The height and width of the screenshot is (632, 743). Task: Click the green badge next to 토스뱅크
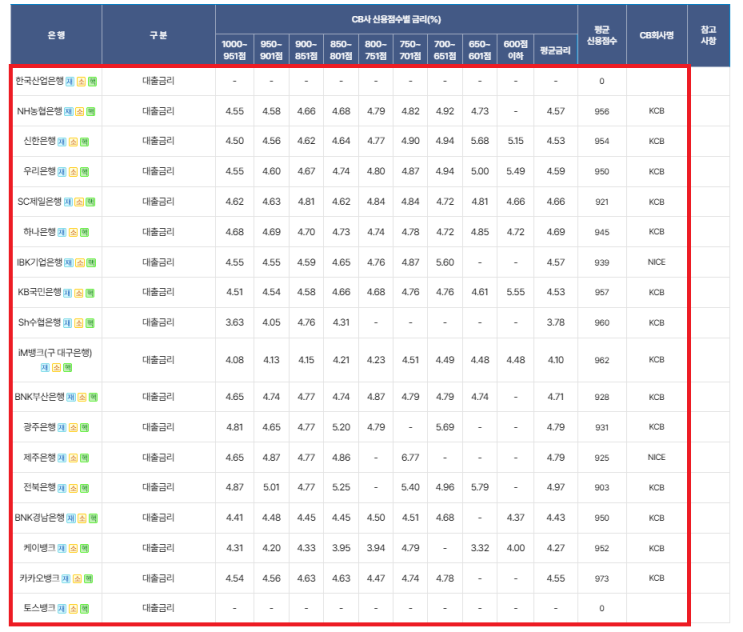pos(84,609)
